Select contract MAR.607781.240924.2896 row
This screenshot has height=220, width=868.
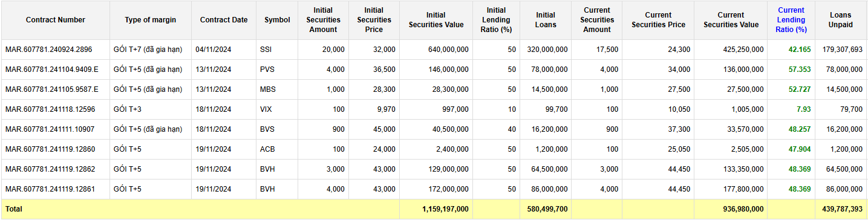pyautogui.click(x=434, y=50)
